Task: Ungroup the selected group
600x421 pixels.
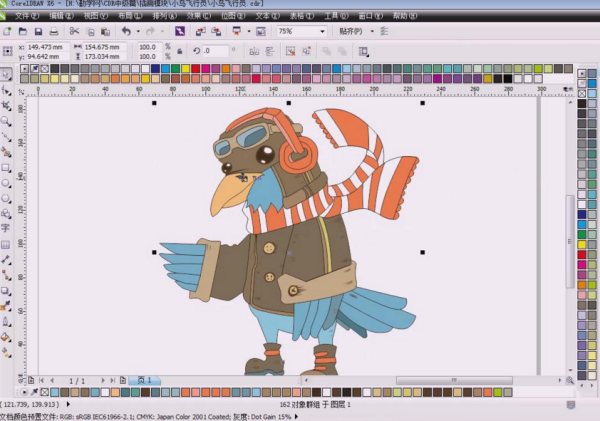Action: (290, 51)
